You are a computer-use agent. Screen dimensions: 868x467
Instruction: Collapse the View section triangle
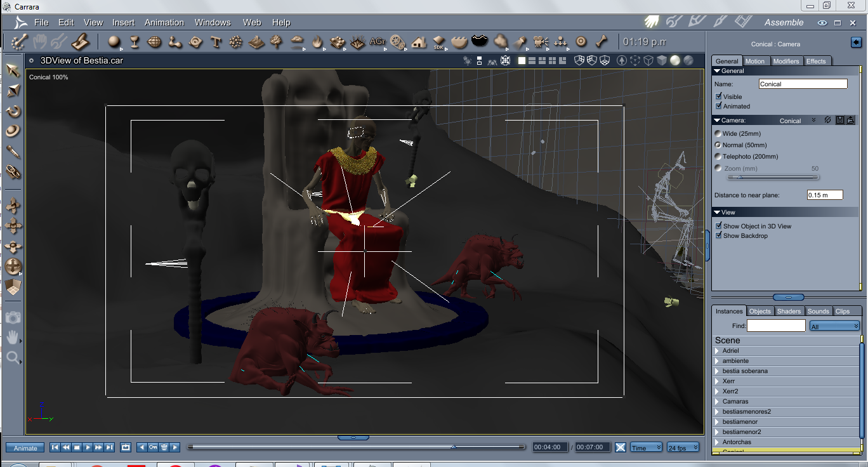(x=717, y=213)
